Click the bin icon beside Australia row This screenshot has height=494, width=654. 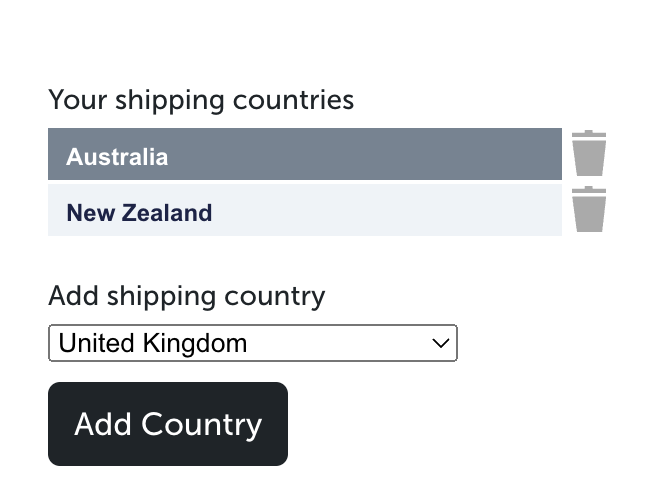point(589,153)
